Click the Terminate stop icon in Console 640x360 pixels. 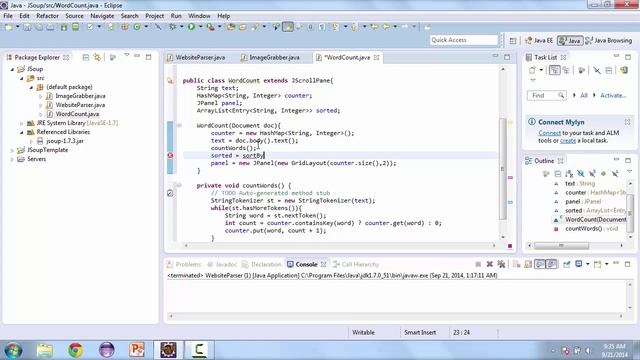478,264
